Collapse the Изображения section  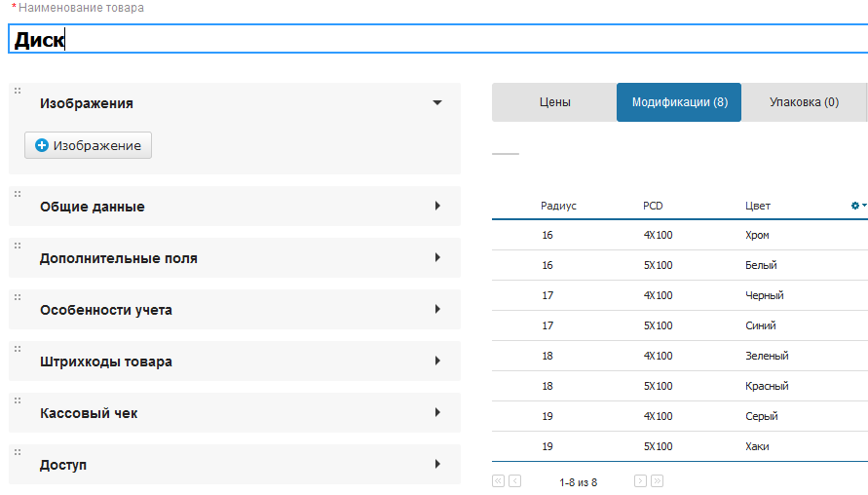(437, 102)
